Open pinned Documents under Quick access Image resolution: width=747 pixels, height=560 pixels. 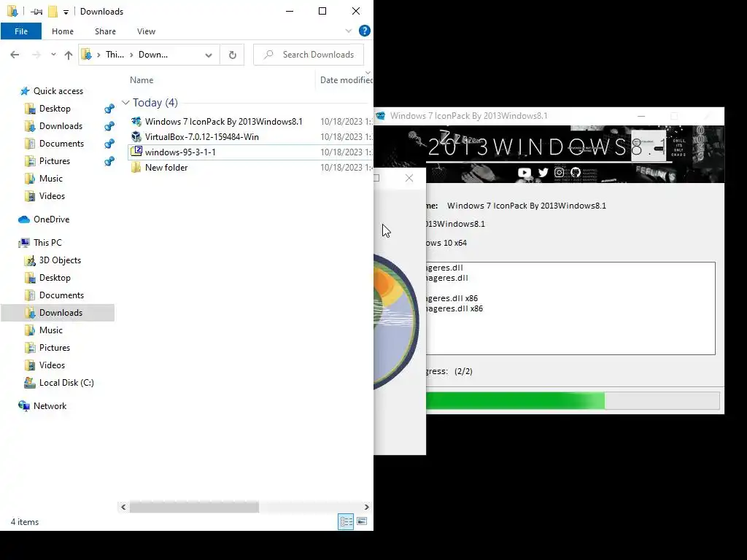tap(61, 144)
